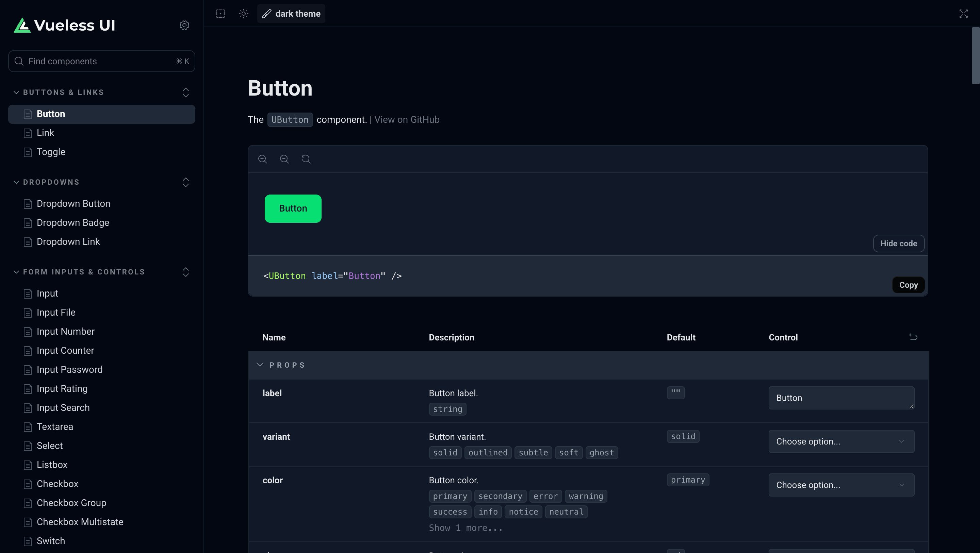Open the variant Choose option dropdown
The height and width of the screenshot is (553, 980).
click(841, 441)
